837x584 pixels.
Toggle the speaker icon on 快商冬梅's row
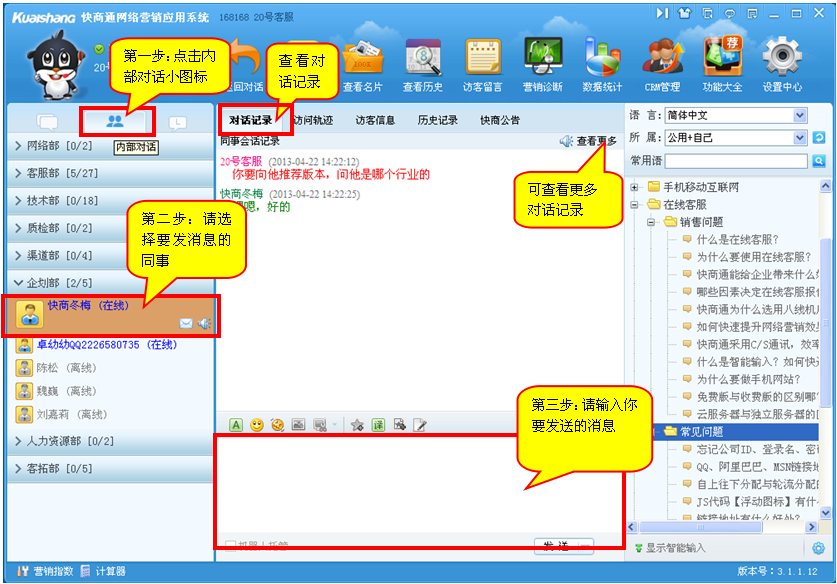click(204, 323)
